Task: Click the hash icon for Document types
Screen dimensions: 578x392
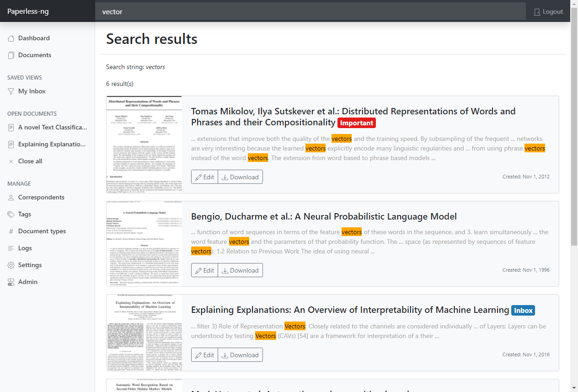Action: [x=11, y=231]
